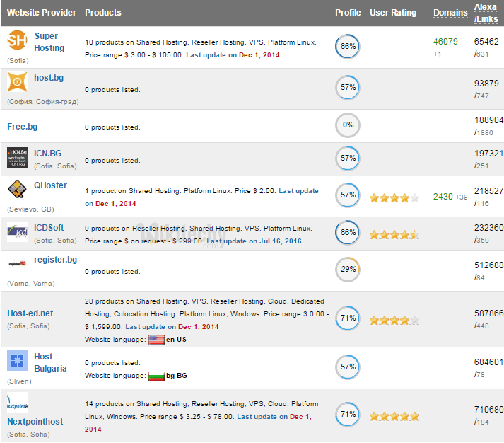The width and height of the screenshot is (504, 443).
Task: Sort by Alexa /Links column header
Action: point(486,13)
